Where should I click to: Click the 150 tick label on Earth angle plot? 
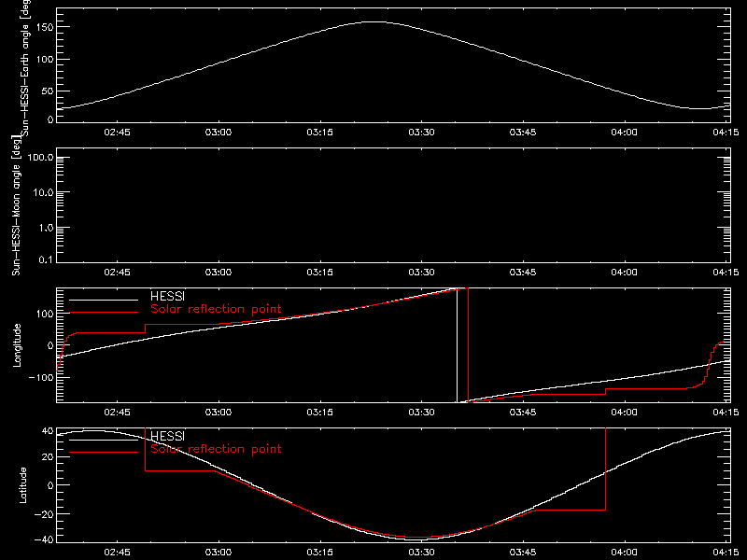[44, 27]
